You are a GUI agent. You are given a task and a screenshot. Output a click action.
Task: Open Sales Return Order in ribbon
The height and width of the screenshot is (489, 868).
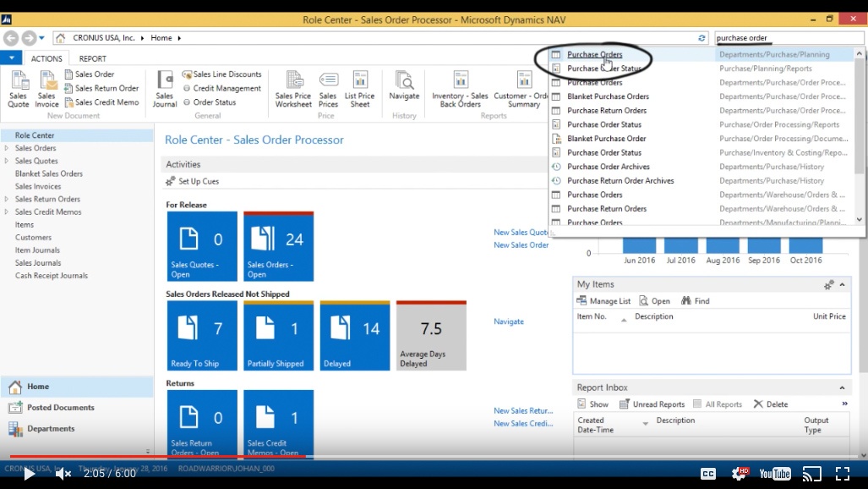coord(101,88)
